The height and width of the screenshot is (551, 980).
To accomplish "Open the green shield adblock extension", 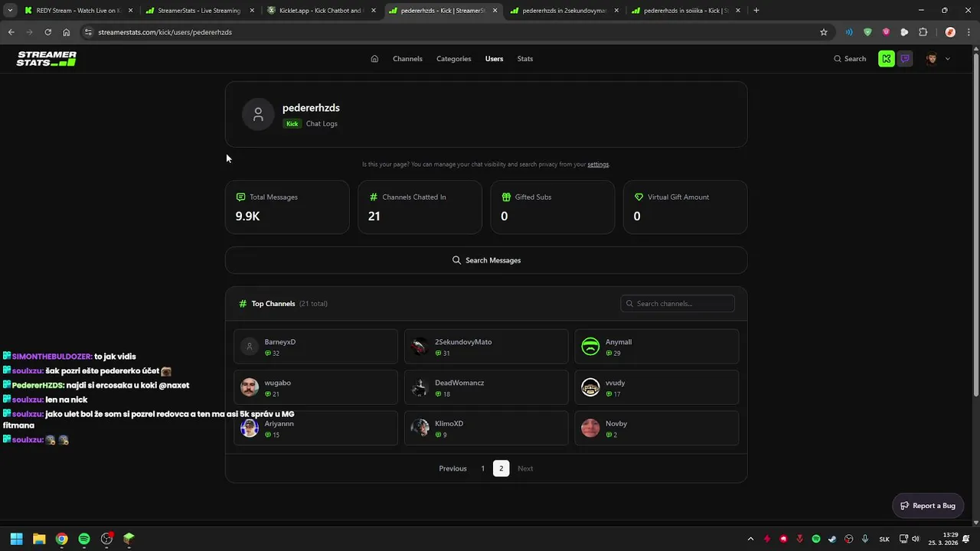I will click(867, 32).
